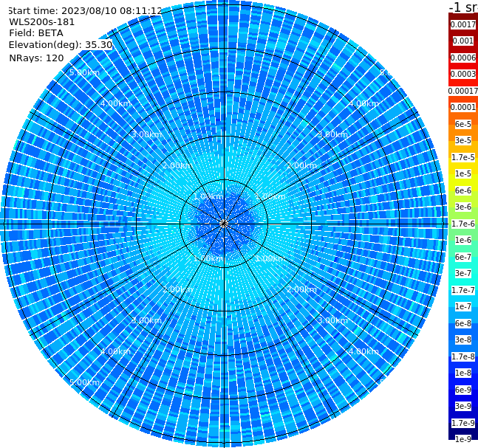This screenshot has height=448, width=478.
Task: Click the upper-left 3.00km range label
Action: pos(146,134)
